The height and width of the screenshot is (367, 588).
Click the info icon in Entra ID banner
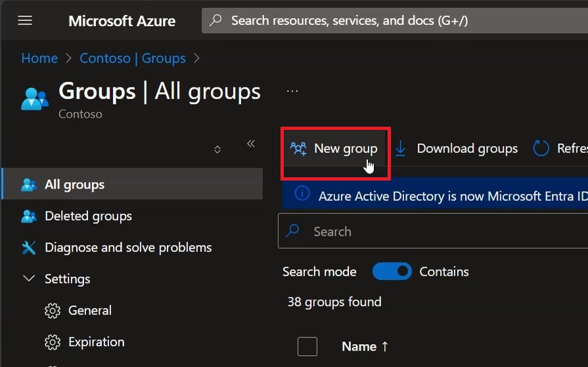coord(302,194)
